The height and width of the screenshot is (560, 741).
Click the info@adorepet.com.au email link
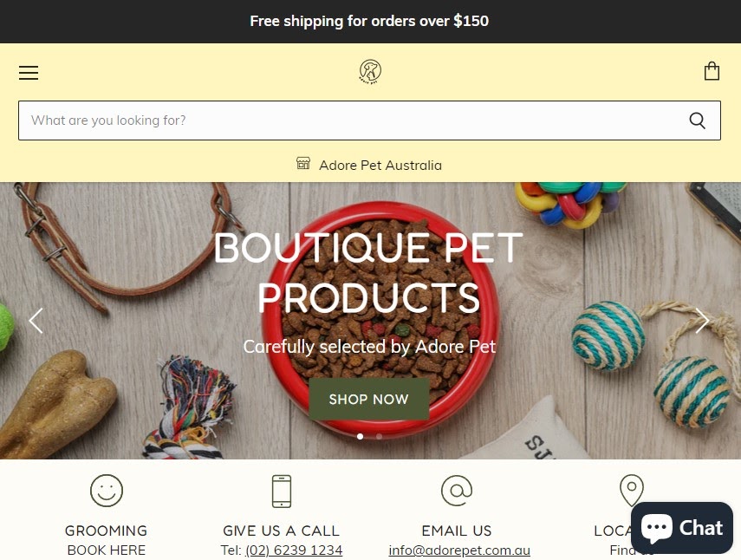[x=459, y=550]
